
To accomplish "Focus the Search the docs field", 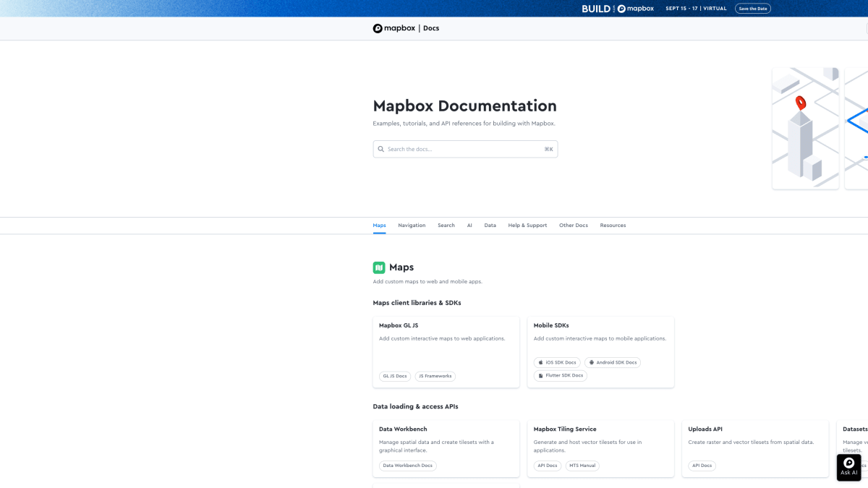I will [465, 149].
